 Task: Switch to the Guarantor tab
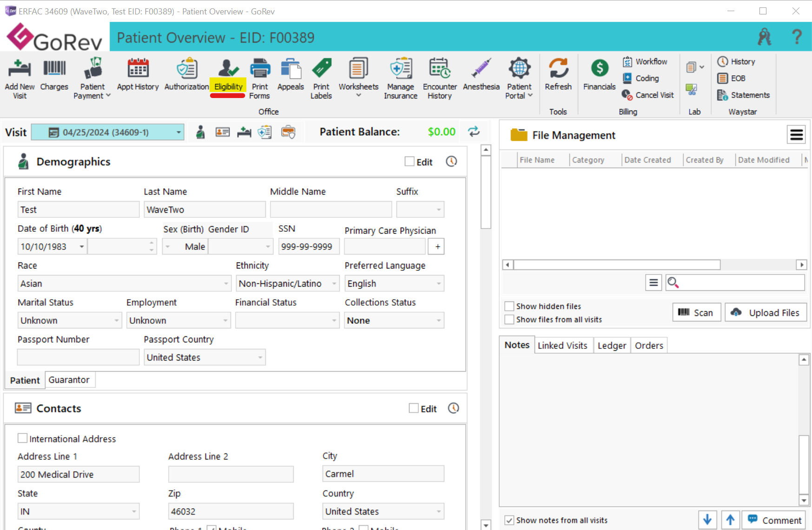pos(69,380)
